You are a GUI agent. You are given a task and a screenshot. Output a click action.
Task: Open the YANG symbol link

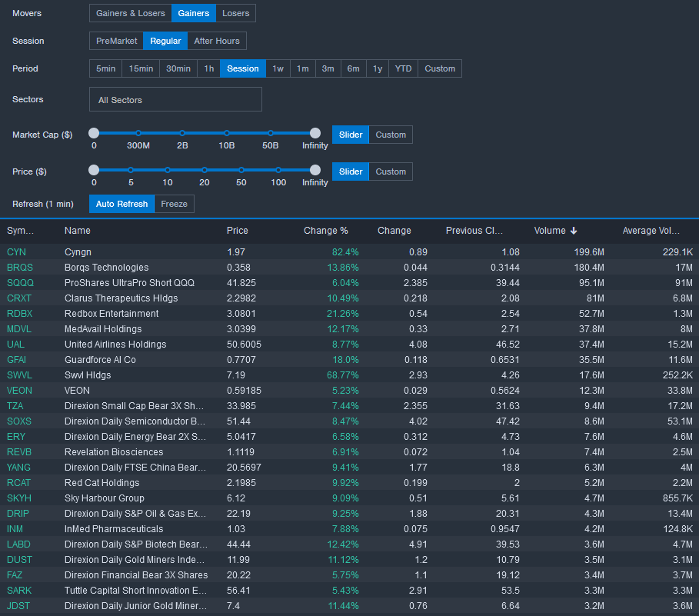click(18, 467)
